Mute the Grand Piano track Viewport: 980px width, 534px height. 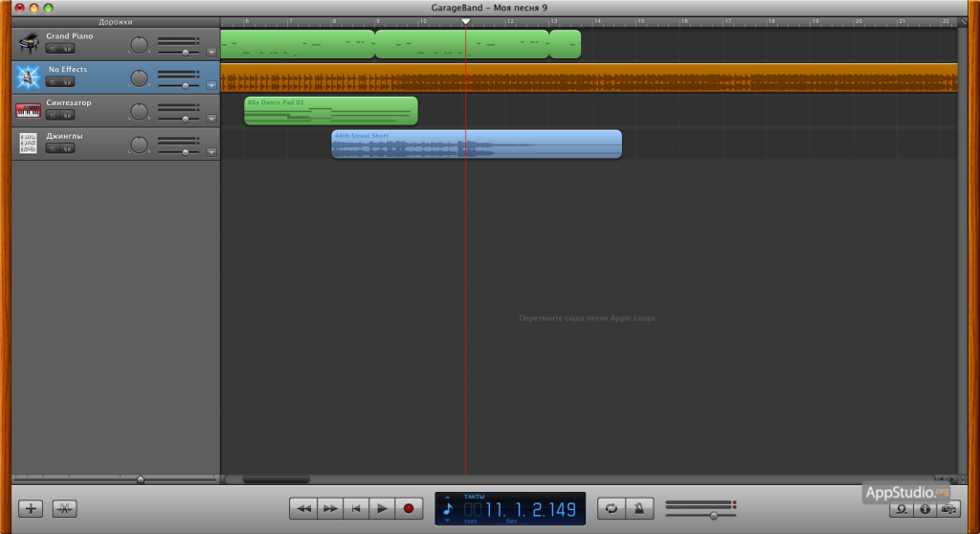[54, 49]
